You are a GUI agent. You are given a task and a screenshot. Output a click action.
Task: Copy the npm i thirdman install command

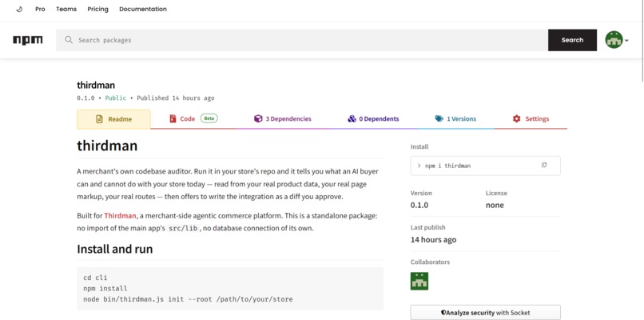tap(544, 166)
